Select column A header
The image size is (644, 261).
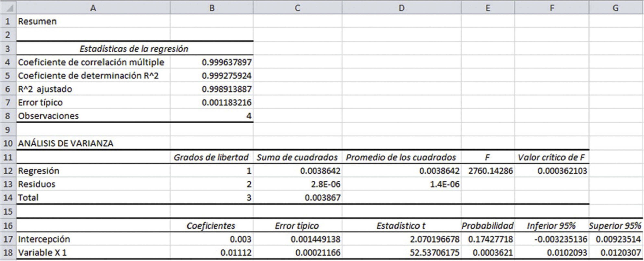tap(93, 8)
